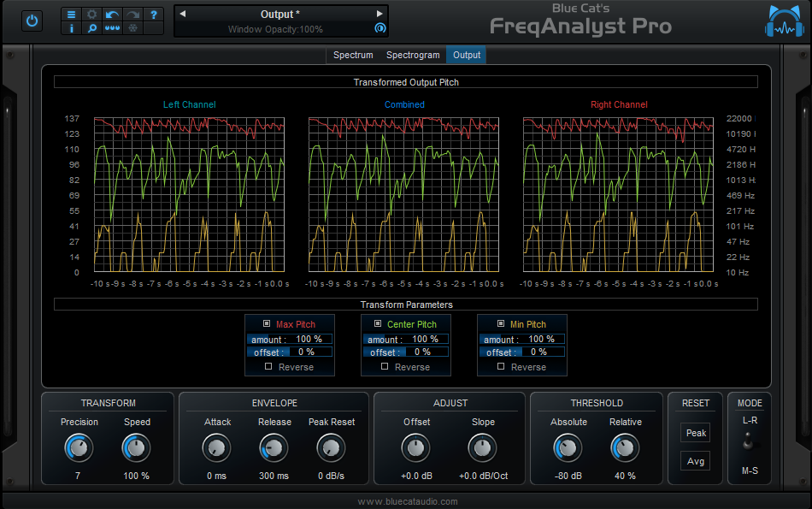The height and width of the screenshot is (509, 812).
Task: Toggle the power button on the left
Action: pyautogui.click(x=32, y=21)
